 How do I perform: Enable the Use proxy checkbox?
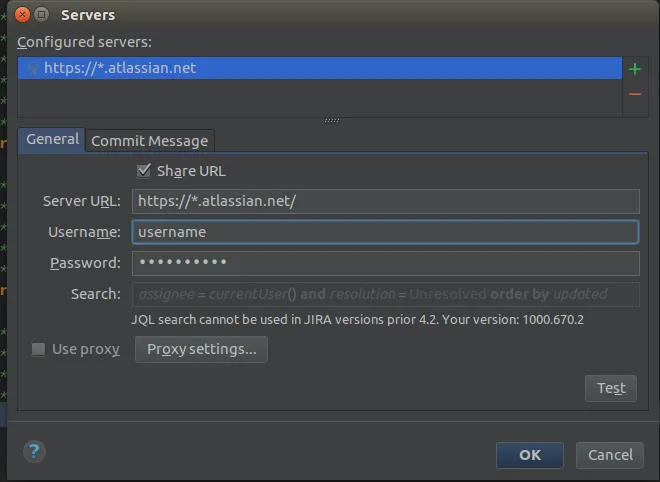[39, 349]
